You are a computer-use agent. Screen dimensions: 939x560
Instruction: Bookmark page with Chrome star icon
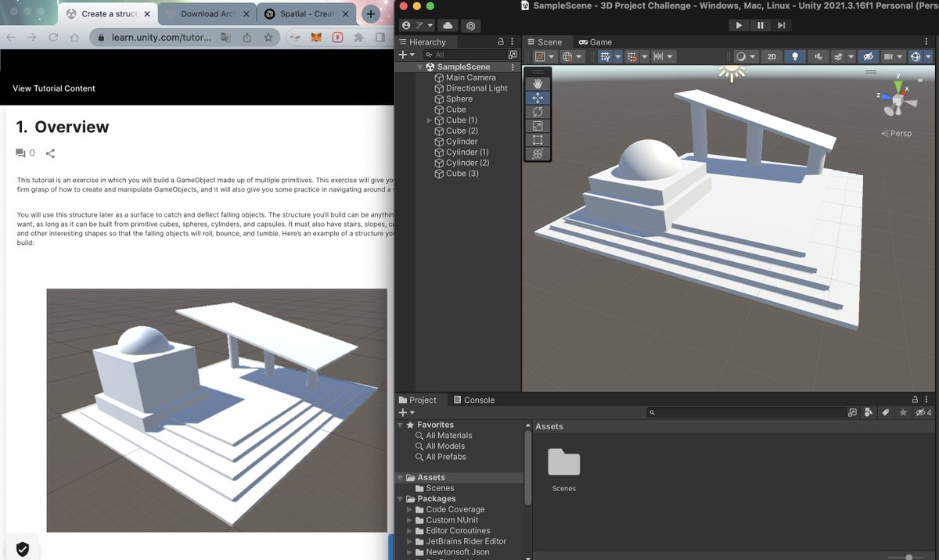tap(268, 37)
